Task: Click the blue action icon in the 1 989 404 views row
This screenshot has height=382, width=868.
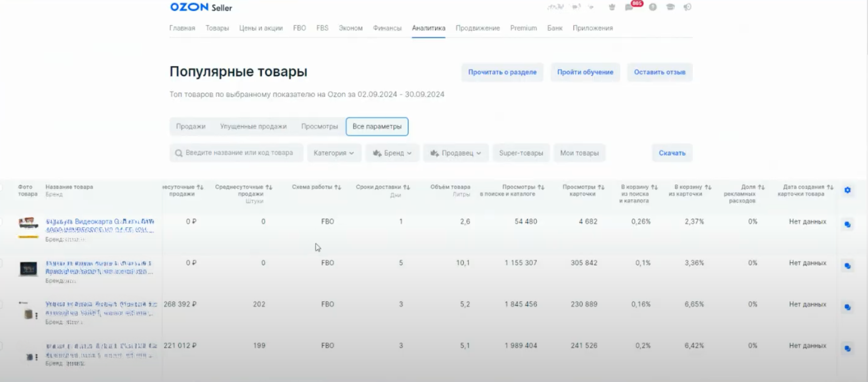Action: click(x=847, y=348)
